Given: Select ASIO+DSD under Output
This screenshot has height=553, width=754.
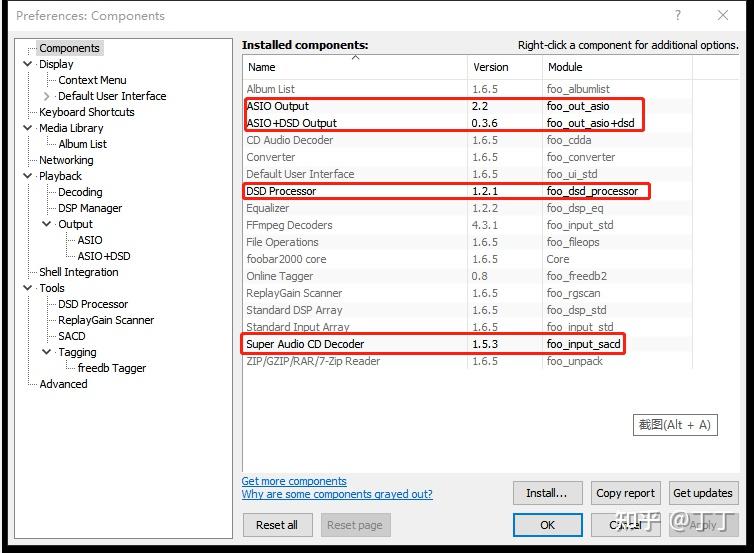Looking at the screenshot, I should pyautogui.click(x=104, y=256).
